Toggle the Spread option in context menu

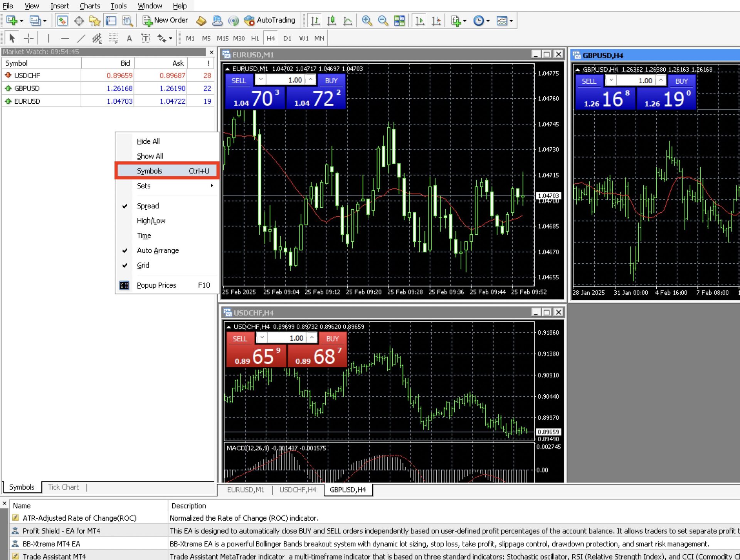[x=148, y=206]
